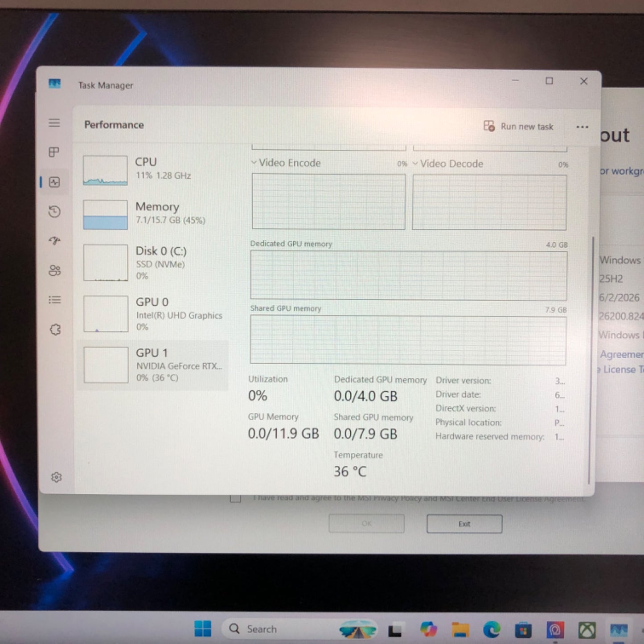Click the "Physical location:" label
The image size is (644, 644).
(468, 422)
